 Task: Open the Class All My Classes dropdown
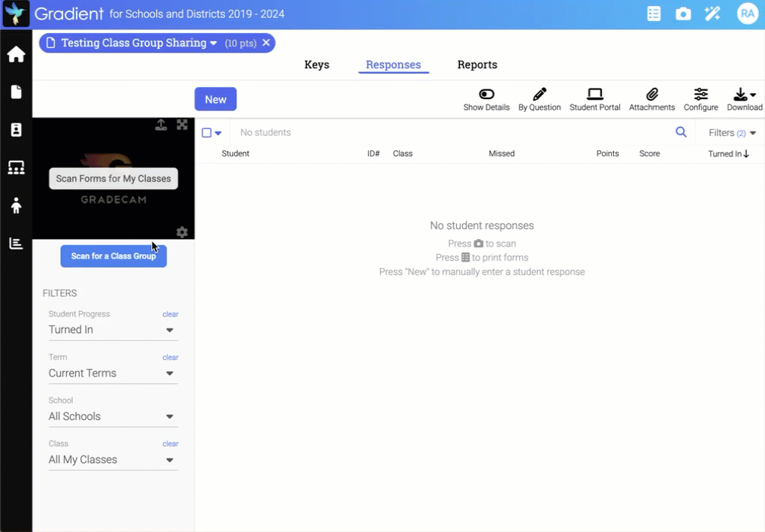coord(113,460)
